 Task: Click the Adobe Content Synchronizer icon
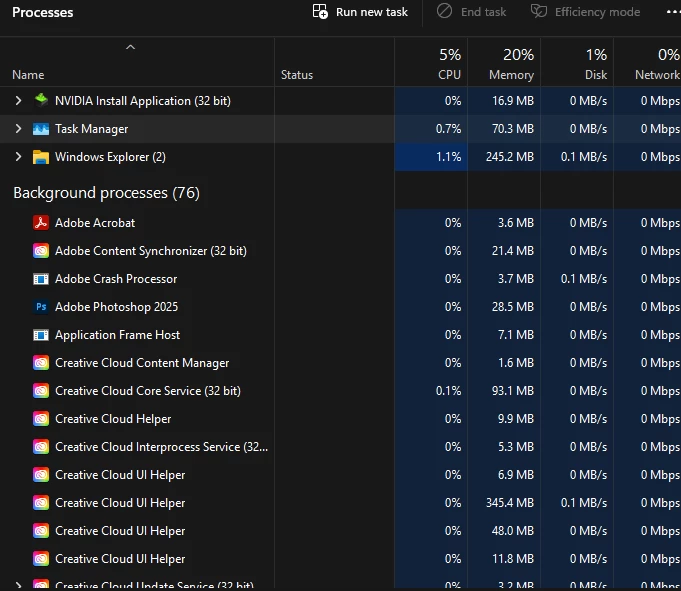(41, 251)
